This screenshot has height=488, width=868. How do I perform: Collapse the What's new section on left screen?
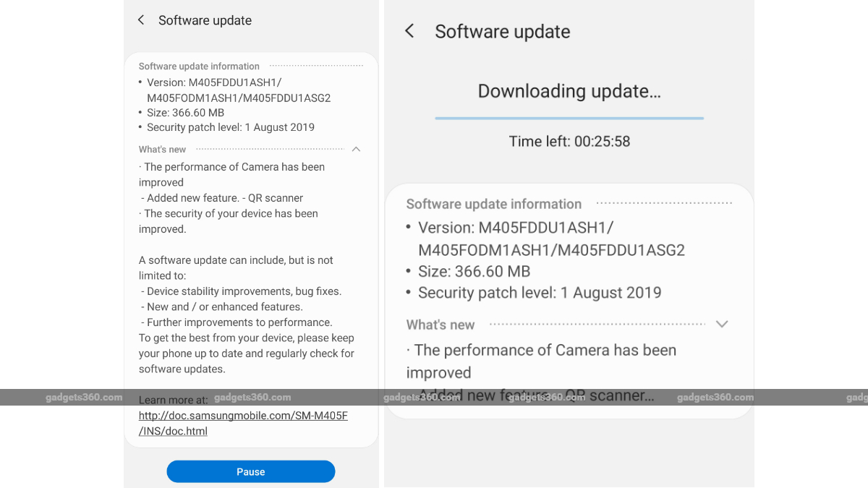[x=356, y=149]
